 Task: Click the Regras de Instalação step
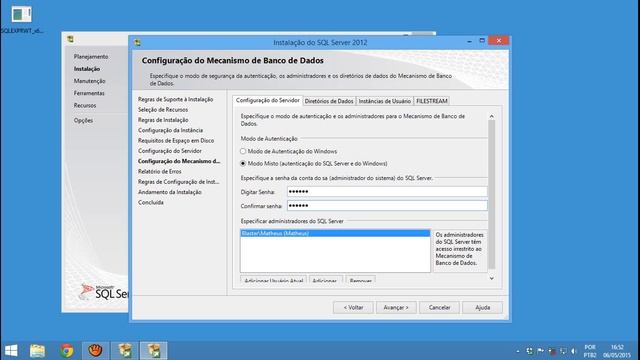point(163,120)
